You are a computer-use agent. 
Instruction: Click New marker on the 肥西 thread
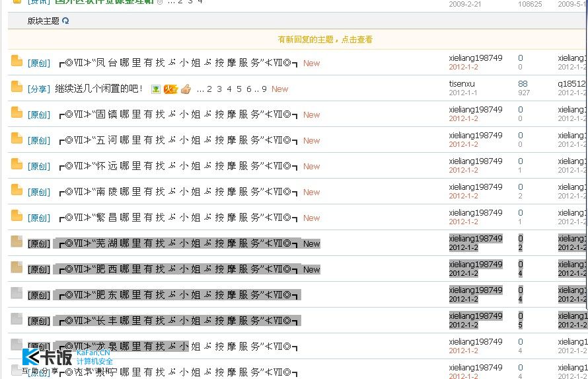(x=312, y=270)
